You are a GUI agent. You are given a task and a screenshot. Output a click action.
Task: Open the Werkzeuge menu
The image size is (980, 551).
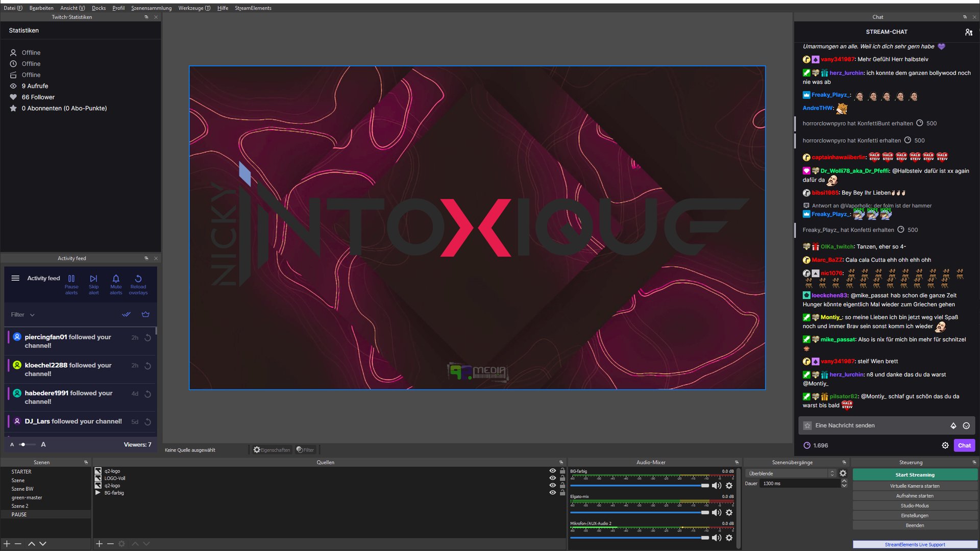tap(194, 8)
